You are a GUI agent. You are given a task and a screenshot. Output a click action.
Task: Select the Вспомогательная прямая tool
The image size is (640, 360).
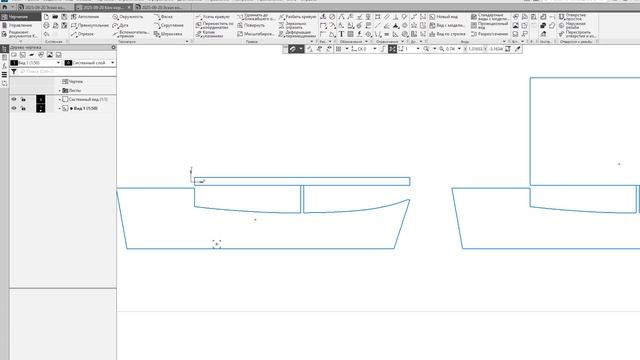(131, 34)
